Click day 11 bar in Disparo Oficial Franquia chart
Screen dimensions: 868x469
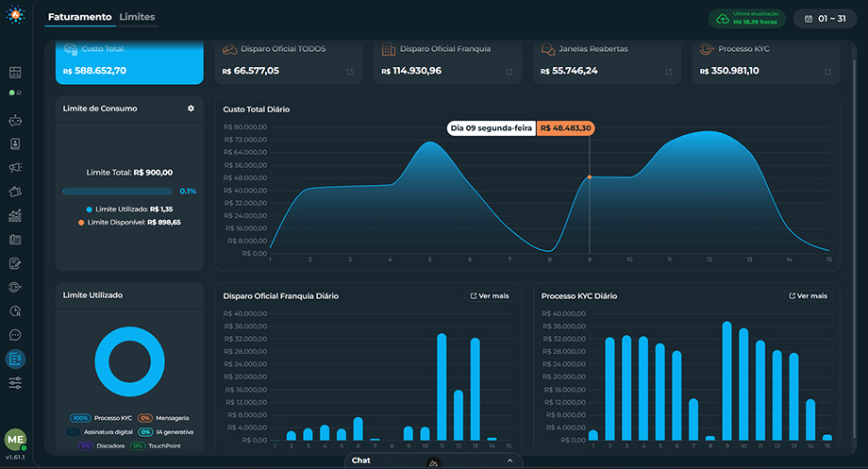click(442, 387)
